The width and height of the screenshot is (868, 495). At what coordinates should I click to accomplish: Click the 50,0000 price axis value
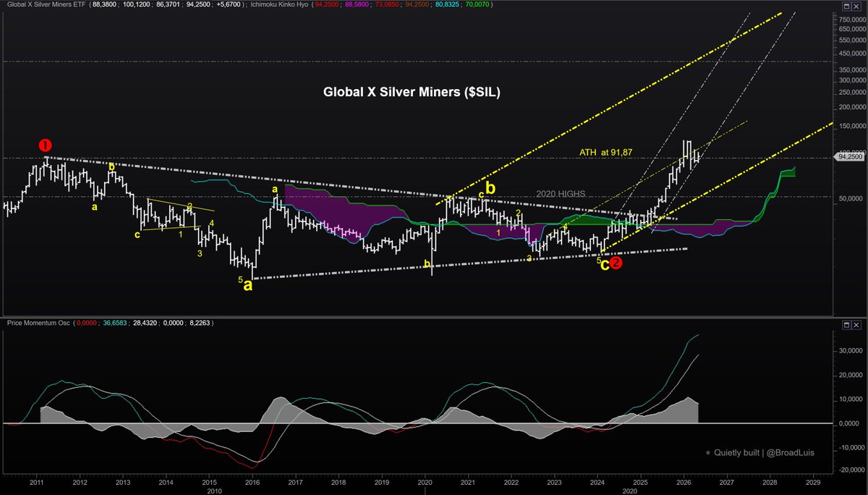click(849, 198)
